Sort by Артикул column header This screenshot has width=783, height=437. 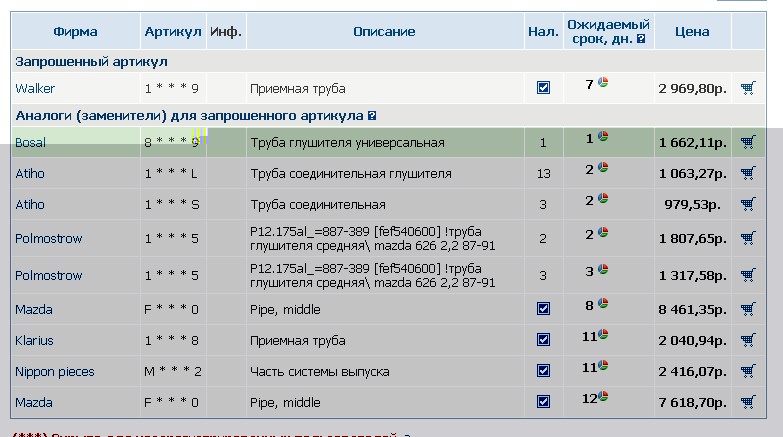[173, 31]
